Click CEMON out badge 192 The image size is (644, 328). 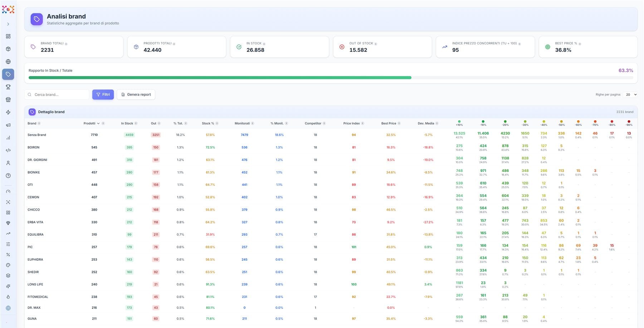[x=156, y=197]
